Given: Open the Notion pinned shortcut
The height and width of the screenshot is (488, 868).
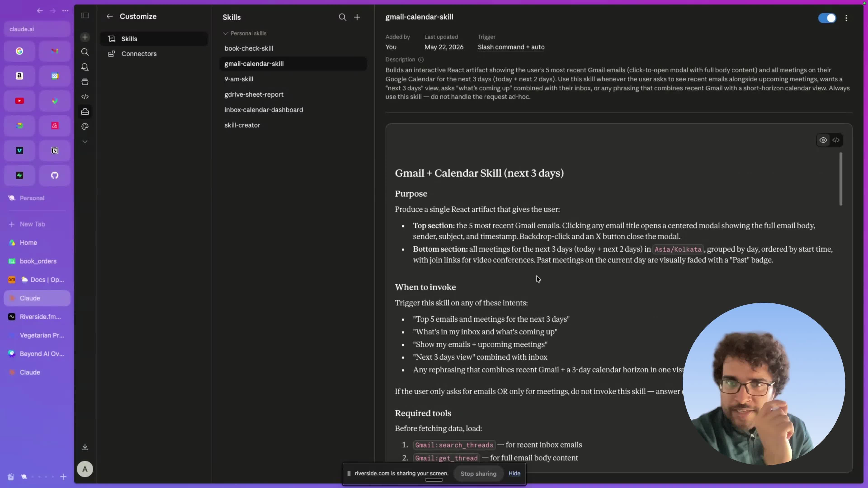Looking at the screenshot, I should point(54,150).
